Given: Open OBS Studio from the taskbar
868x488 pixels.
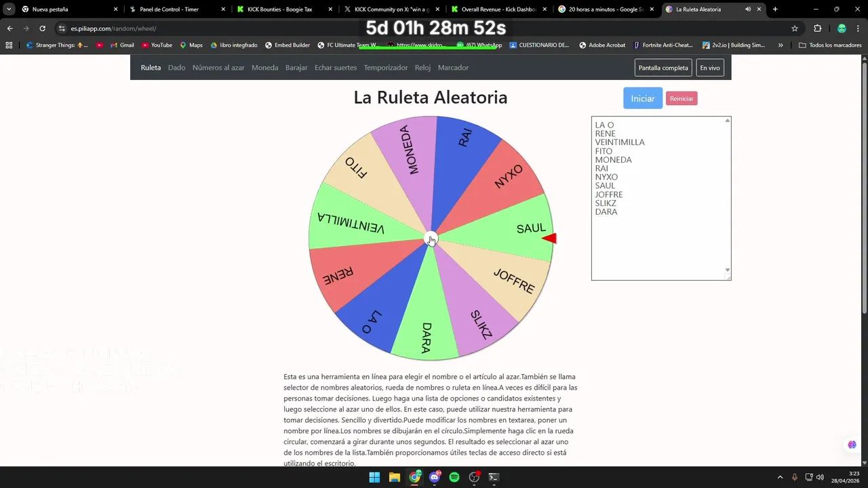Looking at the screenshot, I should (475, 477).
